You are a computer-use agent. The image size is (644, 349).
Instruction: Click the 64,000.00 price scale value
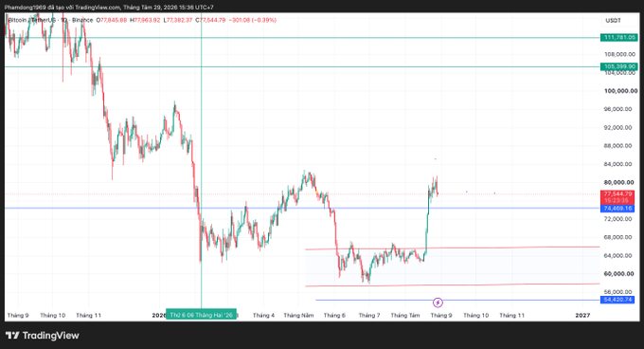point(617,255)
